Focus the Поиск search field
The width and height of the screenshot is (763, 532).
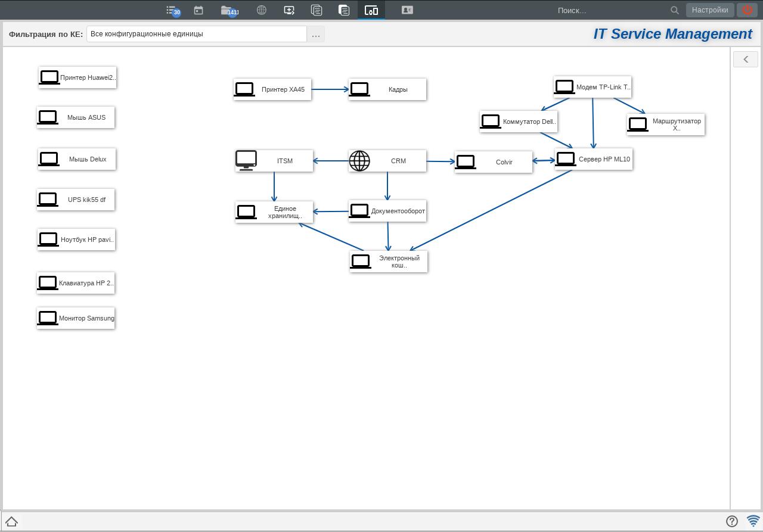coord(611,10)
